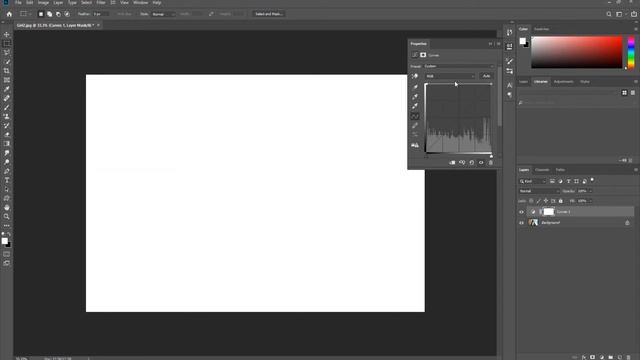Select the Crop tool
Screen dimensions: 640x360
(x=7, y=71)
